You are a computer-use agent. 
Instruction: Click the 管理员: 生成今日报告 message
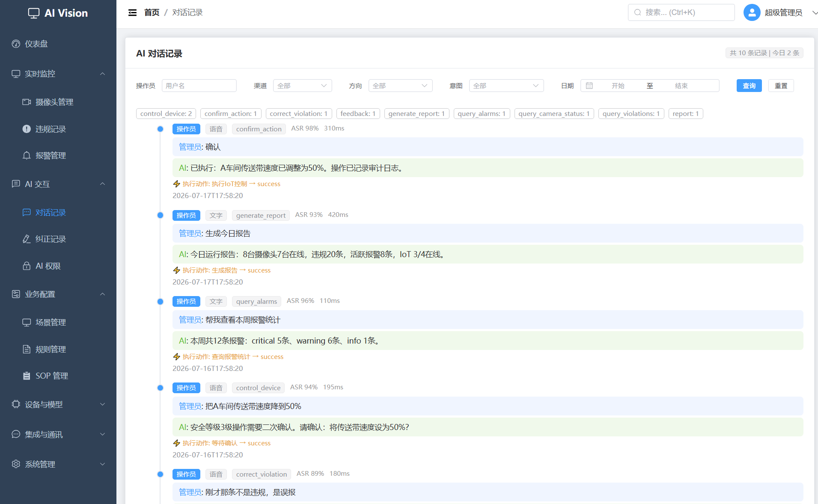[x=488, y=233]
